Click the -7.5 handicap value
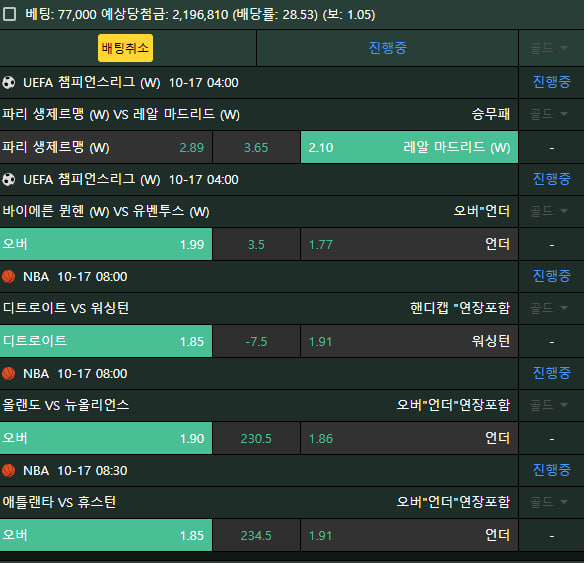This screenshot has width=587, height=563. tap(256, 341)
